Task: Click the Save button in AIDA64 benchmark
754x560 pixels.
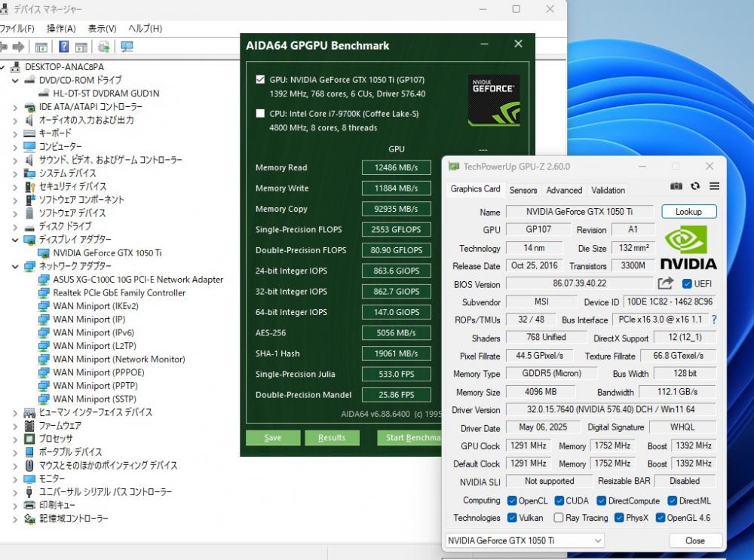Action: [273, 437]
